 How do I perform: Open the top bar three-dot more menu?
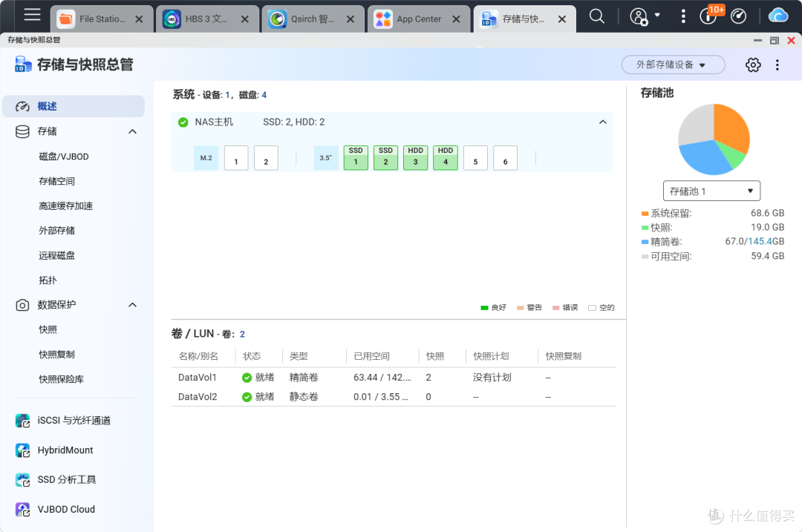683,16
